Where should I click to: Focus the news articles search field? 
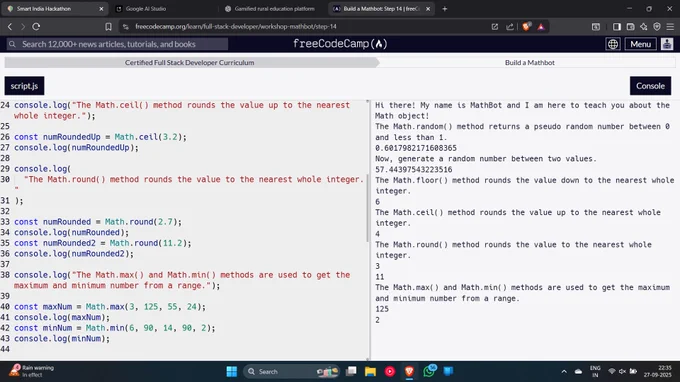(117, 44)
